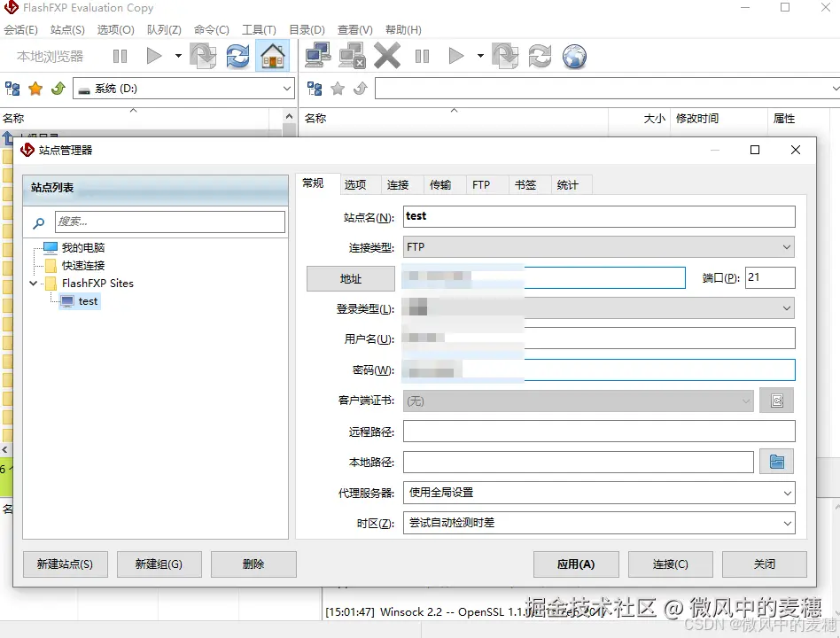The width and height of the screenshot is (840, 638).
Task: Open 队列(Z) menu
Action: pos(164,30)
